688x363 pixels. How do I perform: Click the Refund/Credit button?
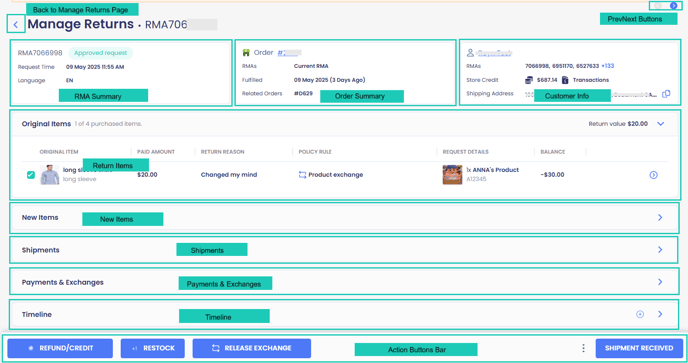coord(60,348)
